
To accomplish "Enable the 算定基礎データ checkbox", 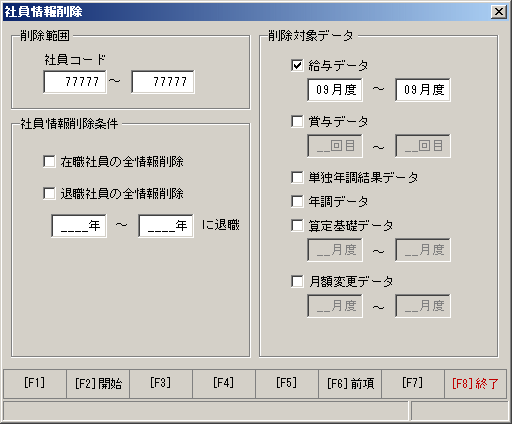I will point(297,225).
